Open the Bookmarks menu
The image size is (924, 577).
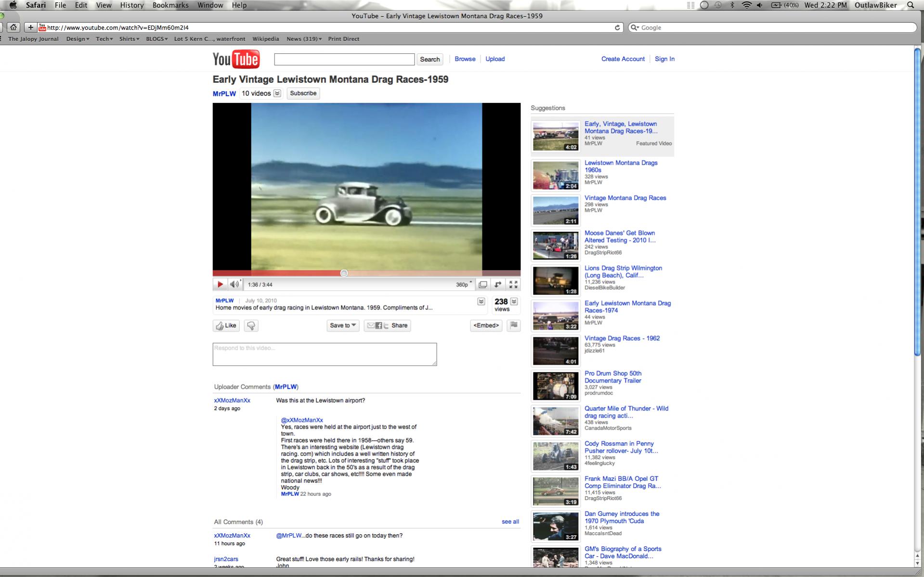[170, 5]
